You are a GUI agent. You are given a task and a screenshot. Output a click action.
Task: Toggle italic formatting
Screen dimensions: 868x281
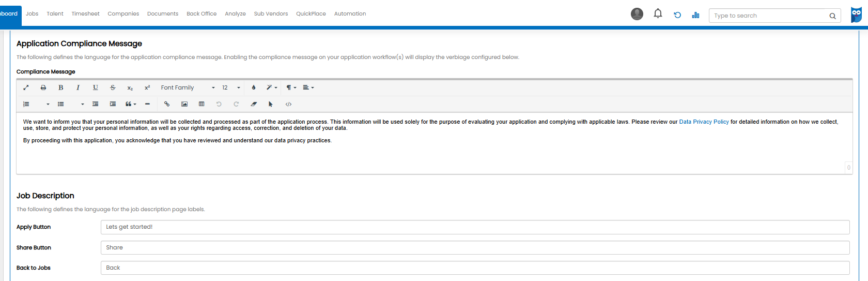(x=78, y=87)
